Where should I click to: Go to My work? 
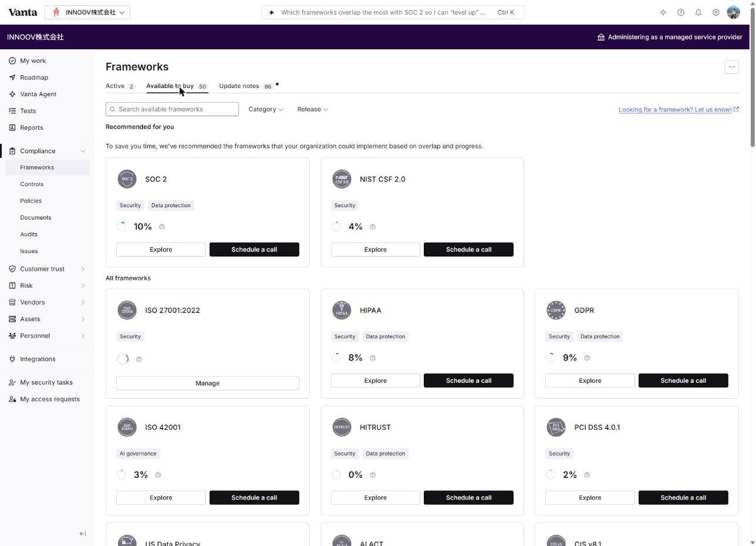click(x=33, y=60)
